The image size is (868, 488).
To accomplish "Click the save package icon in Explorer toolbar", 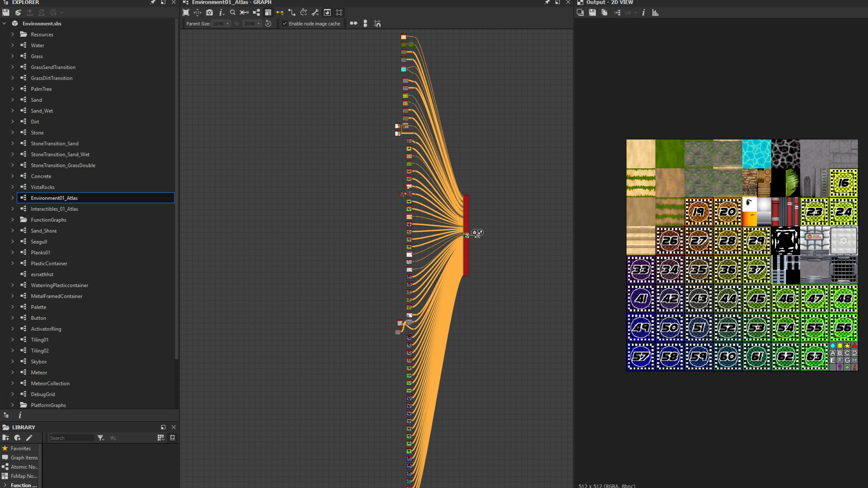I will 6,13.
